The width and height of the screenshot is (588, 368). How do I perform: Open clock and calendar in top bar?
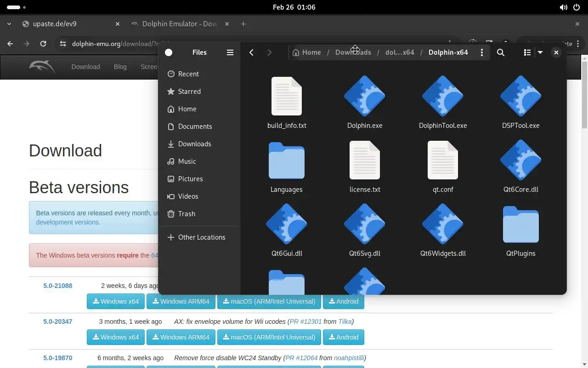294,7
